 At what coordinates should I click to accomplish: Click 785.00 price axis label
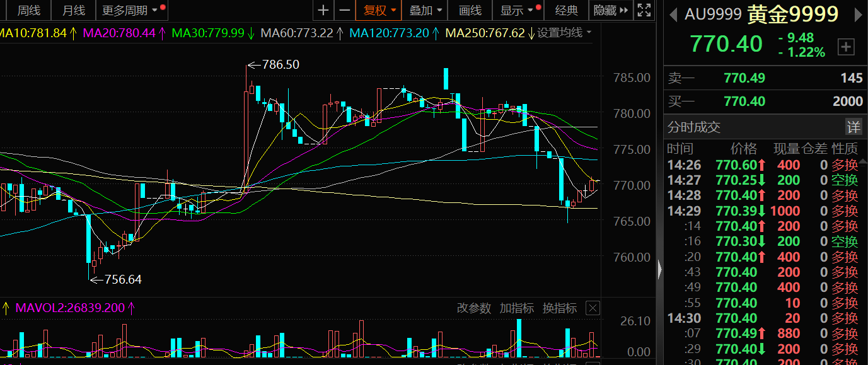pos(632,78)
